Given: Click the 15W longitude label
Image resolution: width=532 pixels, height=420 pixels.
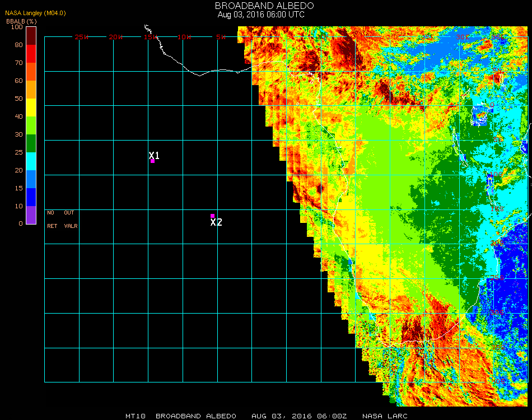Looking at the screenshot, I should [151, 37].
